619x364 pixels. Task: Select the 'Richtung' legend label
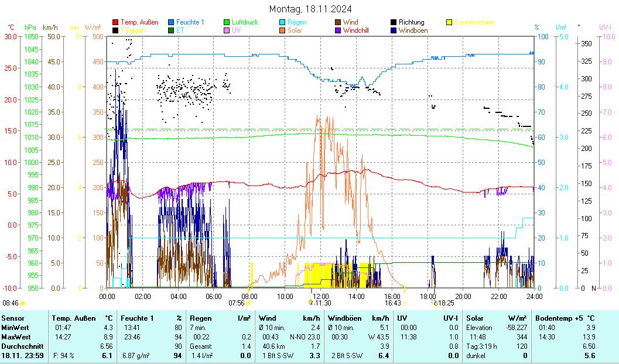point(411,22)
